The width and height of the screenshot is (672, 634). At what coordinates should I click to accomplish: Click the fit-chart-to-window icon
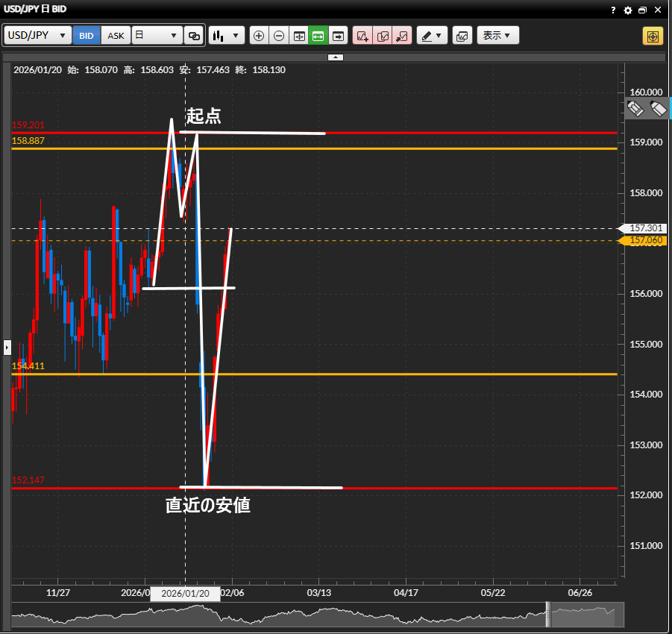click(299, 36)
